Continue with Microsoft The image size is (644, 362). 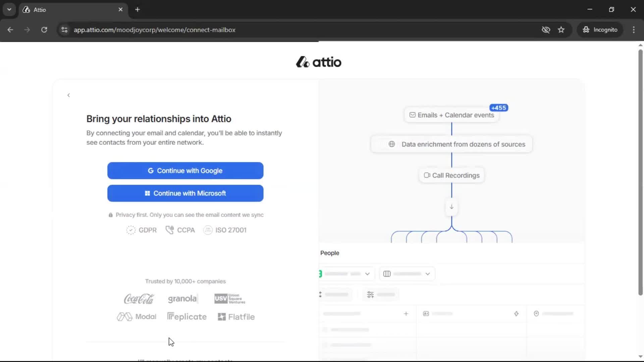pyautogui.click(x=185, y=193)
